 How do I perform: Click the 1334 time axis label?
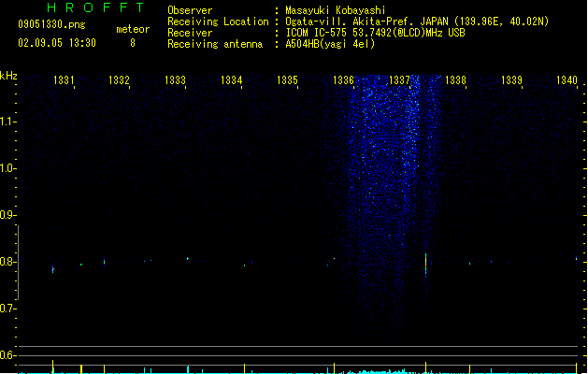click(x=232, y=80)
